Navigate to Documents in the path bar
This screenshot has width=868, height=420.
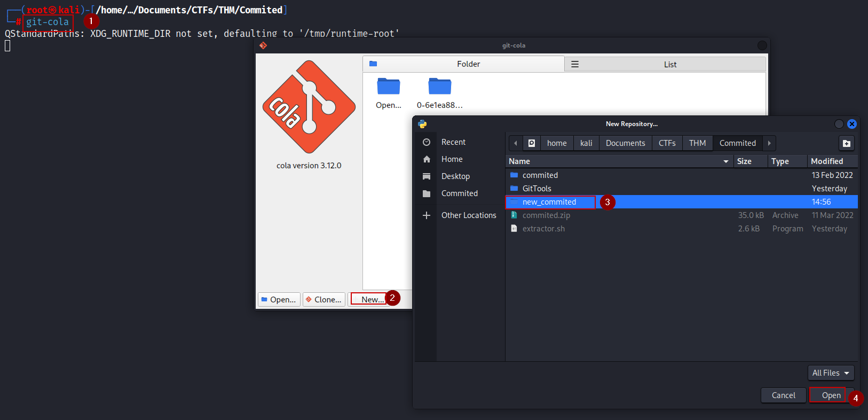625,143
